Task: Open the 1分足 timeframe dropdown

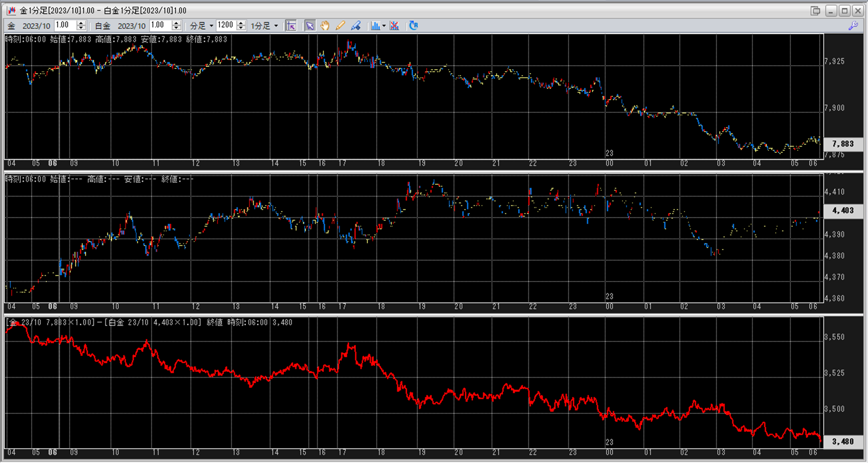Action: (x=276, y=26)
